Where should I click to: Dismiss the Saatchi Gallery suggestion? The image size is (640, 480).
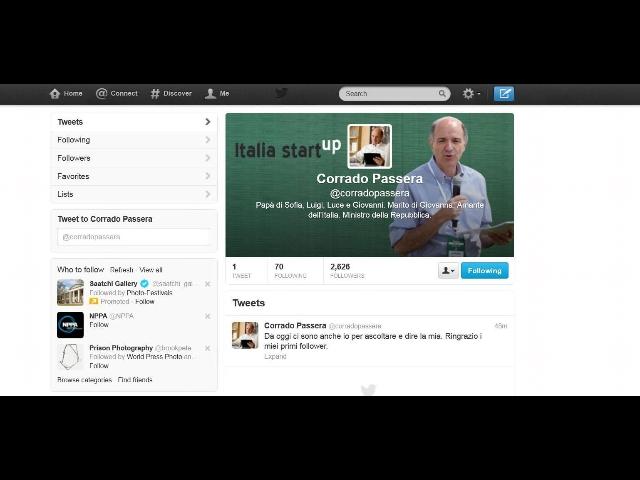pos(207,284)
